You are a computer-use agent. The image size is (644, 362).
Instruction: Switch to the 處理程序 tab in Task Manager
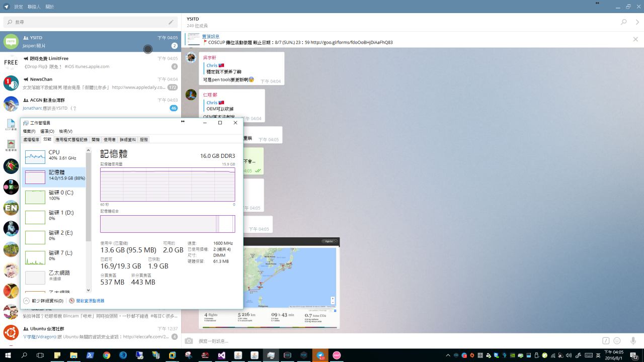point(31,139)
